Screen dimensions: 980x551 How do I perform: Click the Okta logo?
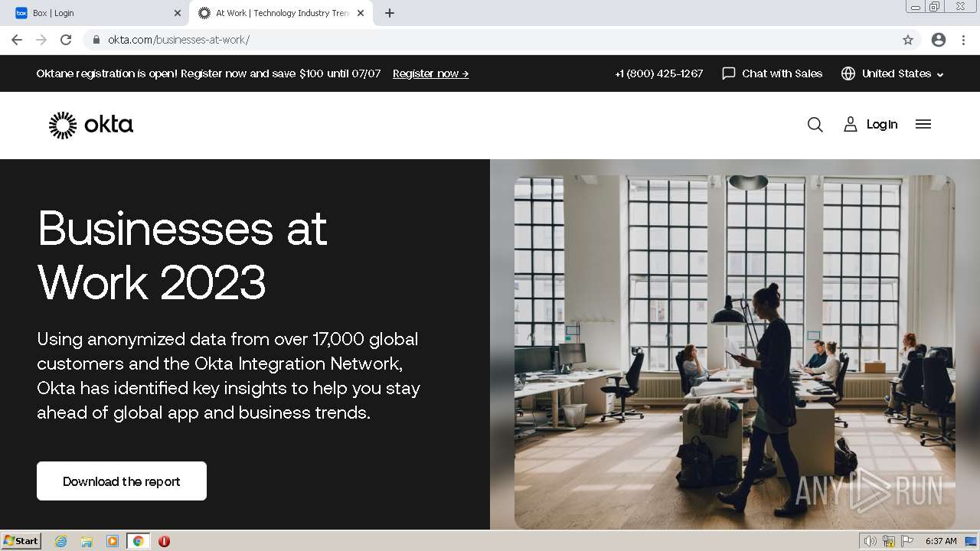point(91,125)
